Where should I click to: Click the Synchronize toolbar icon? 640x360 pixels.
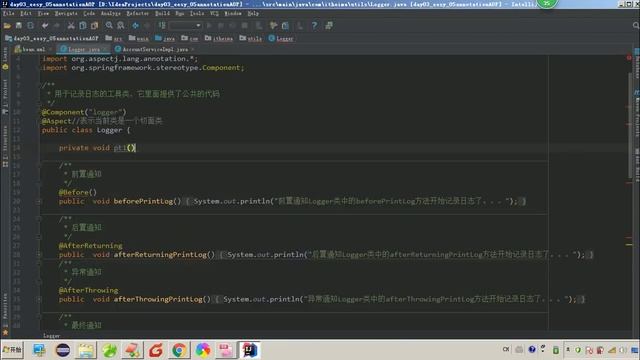click(31, 25)
